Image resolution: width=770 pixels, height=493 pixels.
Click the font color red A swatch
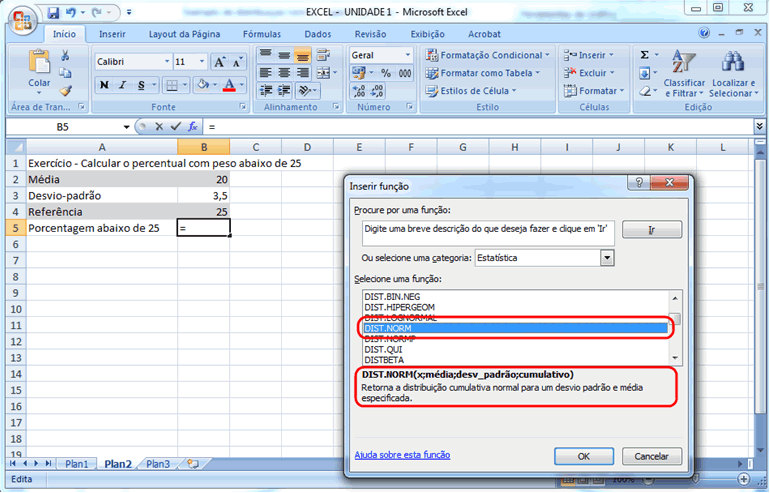pyautogui.click(x=229, y=85)
